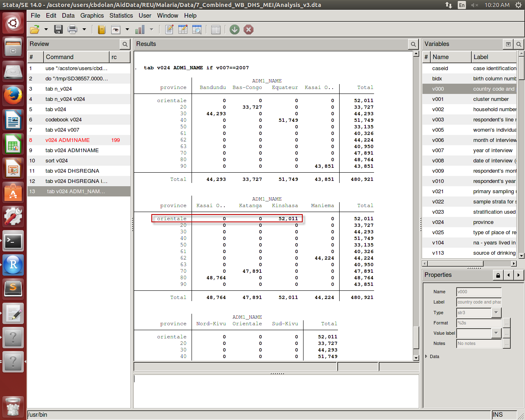Click the Results panel search icon
The width and height of the screenshot is (525, 420).
(413, 44)
